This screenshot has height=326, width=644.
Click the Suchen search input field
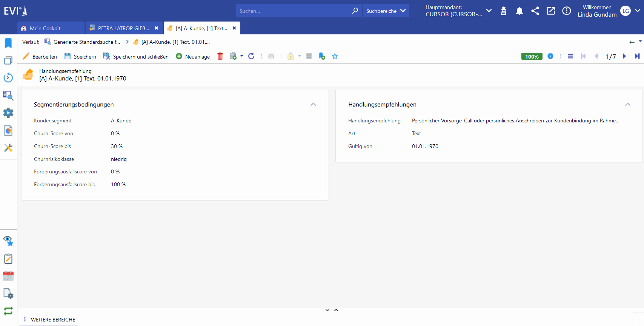294,11
